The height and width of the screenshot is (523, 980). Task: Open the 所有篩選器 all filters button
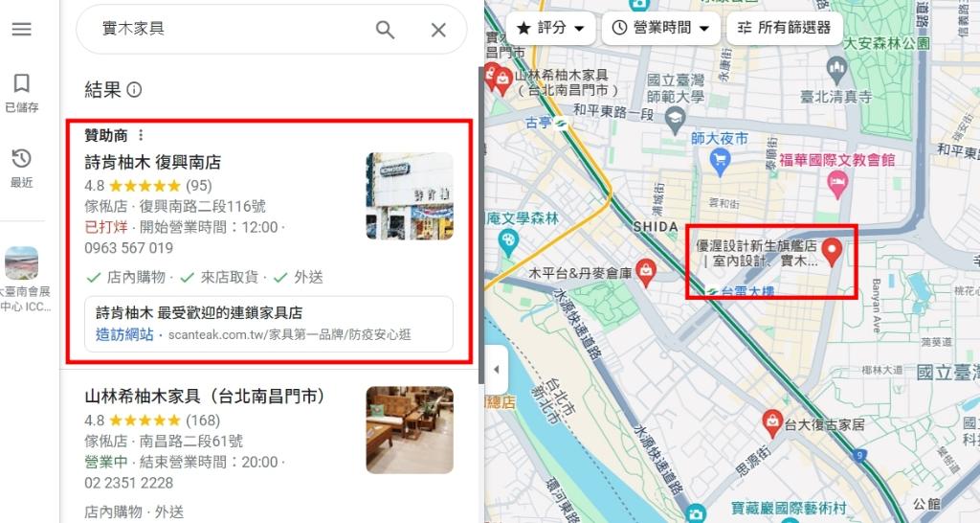[x=785, y=28]
